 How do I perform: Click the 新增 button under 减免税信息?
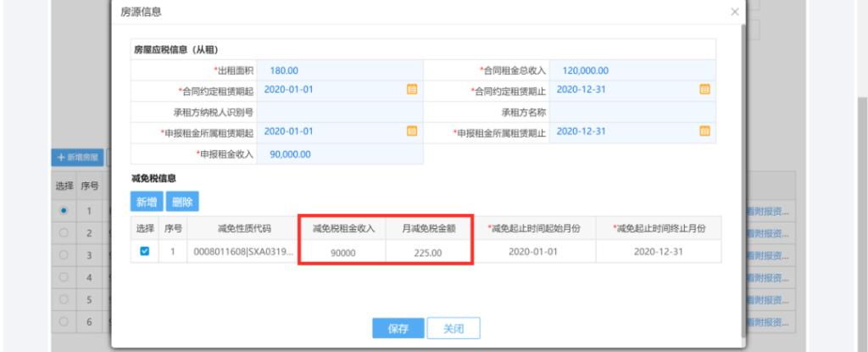pyautogui.click(x=146, y=202)
